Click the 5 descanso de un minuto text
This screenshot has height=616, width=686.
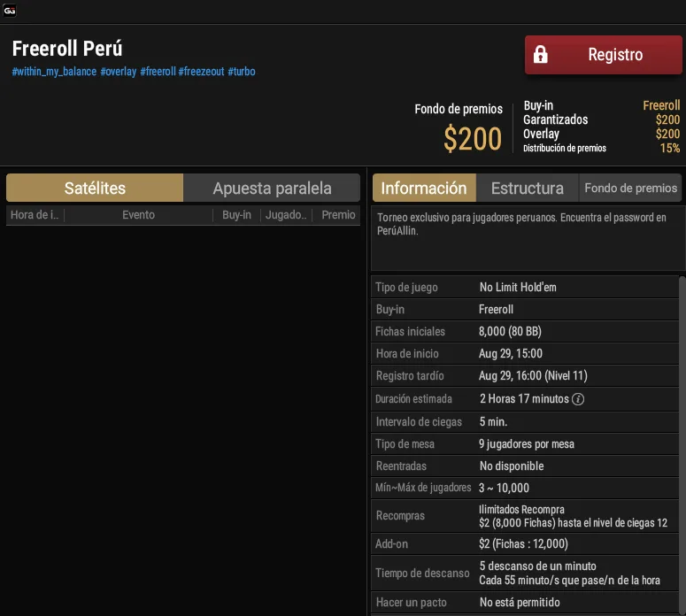(x=537, y=566)
